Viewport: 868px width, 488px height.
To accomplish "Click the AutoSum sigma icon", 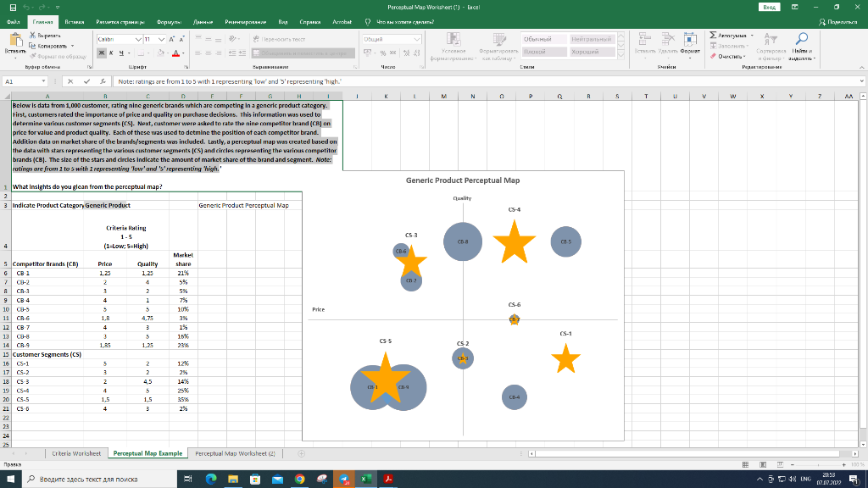I will click(713, 36).
